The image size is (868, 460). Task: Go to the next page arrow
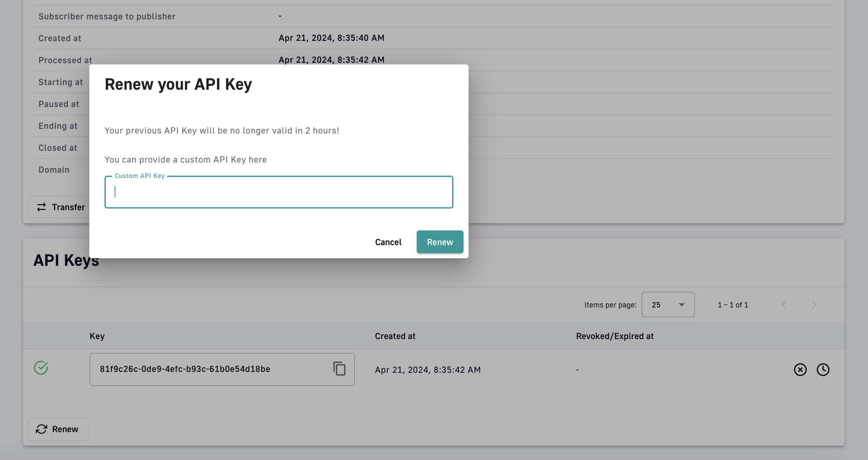point(814,305)
